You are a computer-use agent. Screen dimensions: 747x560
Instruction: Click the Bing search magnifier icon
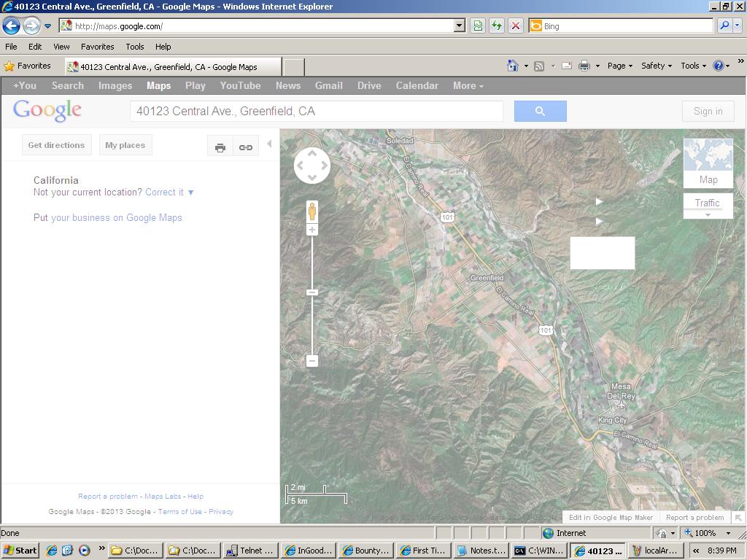click(724, 26)
